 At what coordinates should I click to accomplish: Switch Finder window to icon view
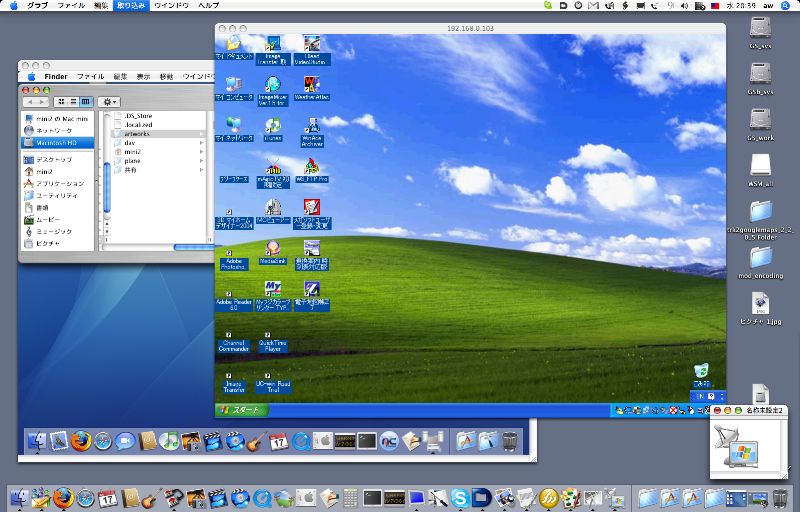point(61,102)
